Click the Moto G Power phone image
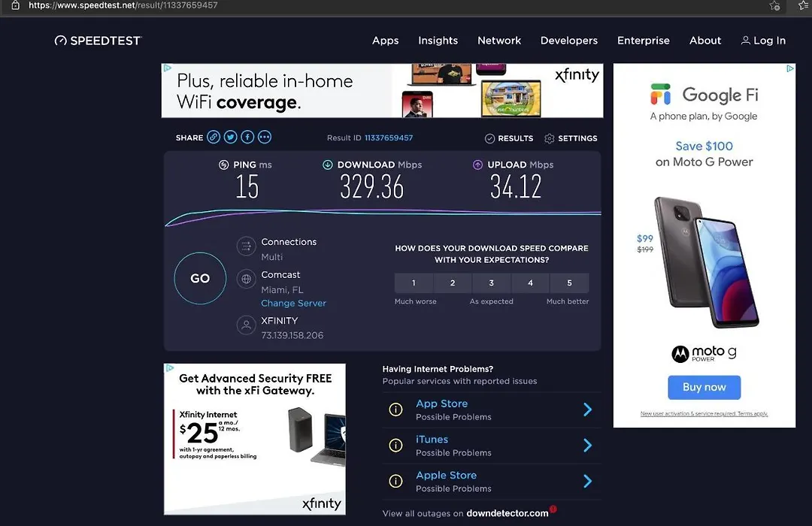 coord(707,262)
